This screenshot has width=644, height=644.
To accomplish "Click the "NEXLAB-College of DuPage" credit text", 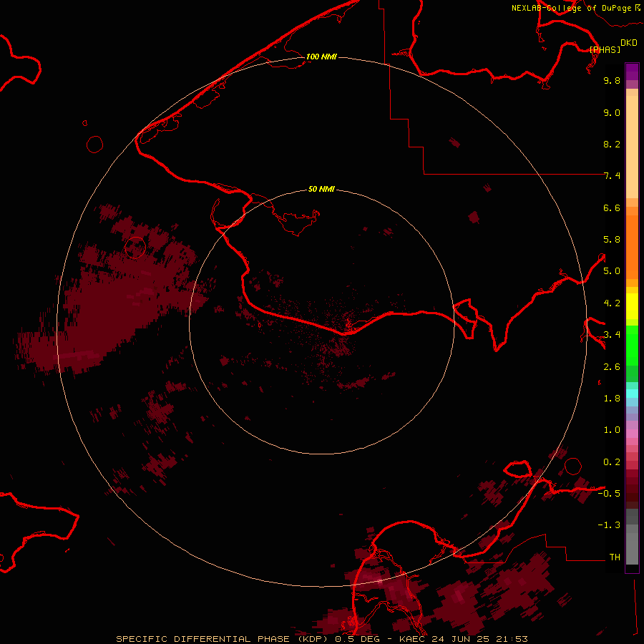I will (571, 8).
